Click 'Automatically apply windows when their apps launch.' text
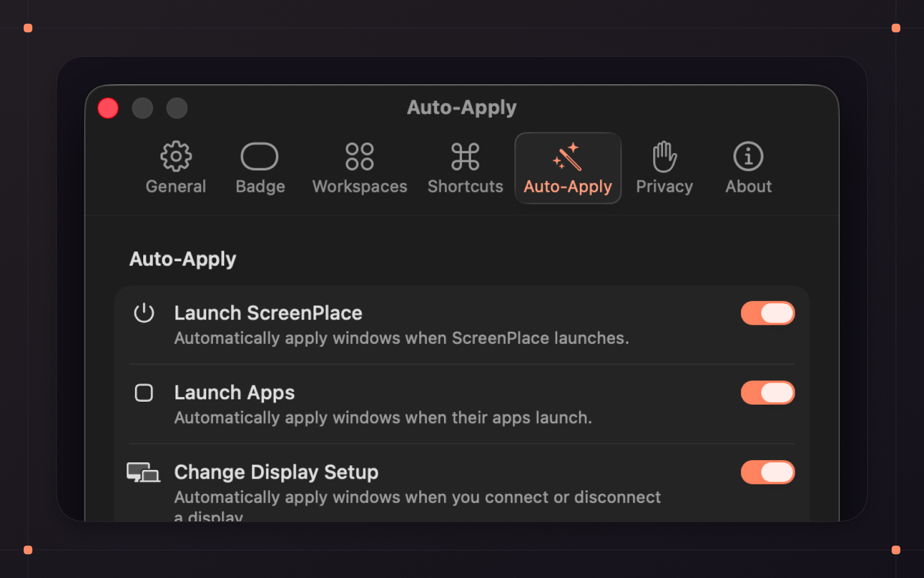This screenshot has width=924, height=578. [383, 418]
